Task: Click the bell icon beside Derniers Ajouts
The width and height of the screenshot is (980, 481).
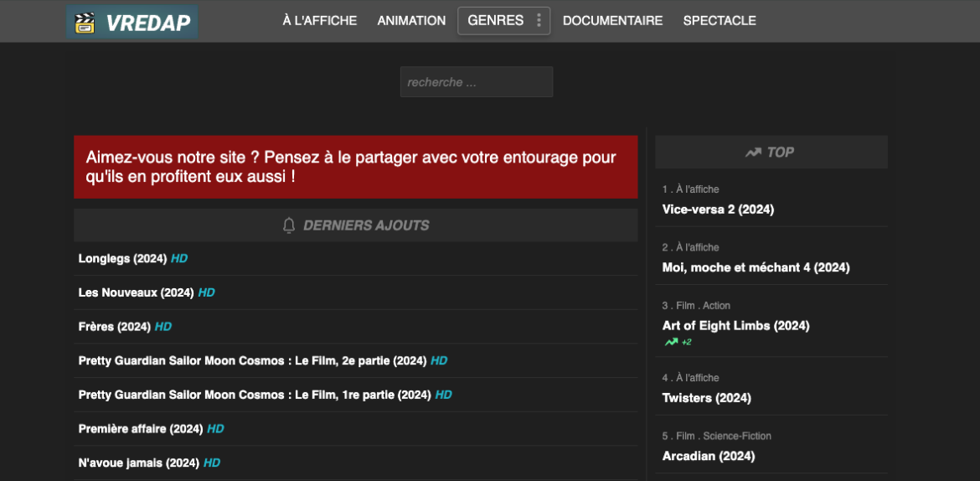Action: [289, 225]
